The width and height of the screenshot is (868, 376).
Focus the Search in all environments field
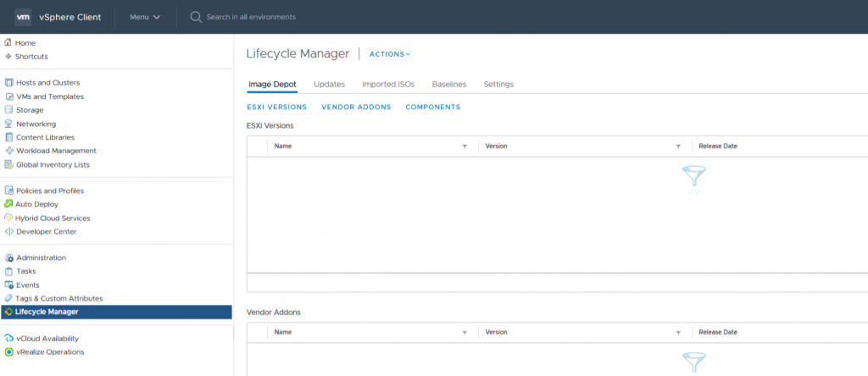251,17
